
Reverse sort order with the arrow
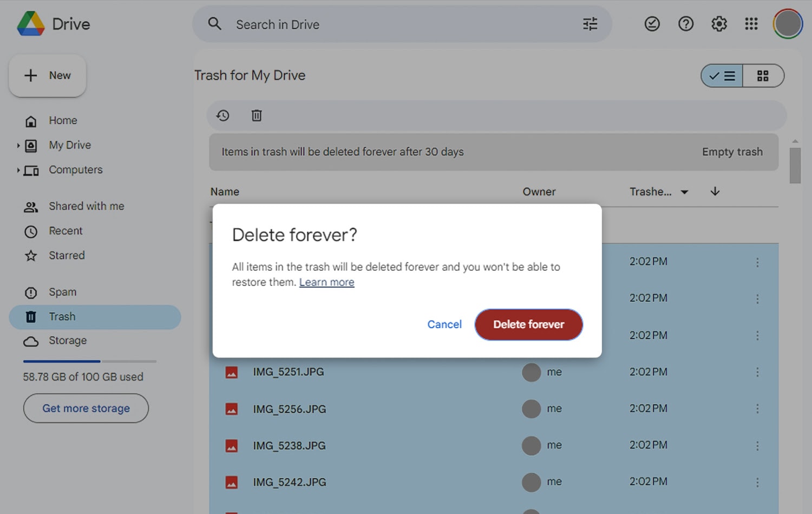pyautogui.click(x=715, y=191)
